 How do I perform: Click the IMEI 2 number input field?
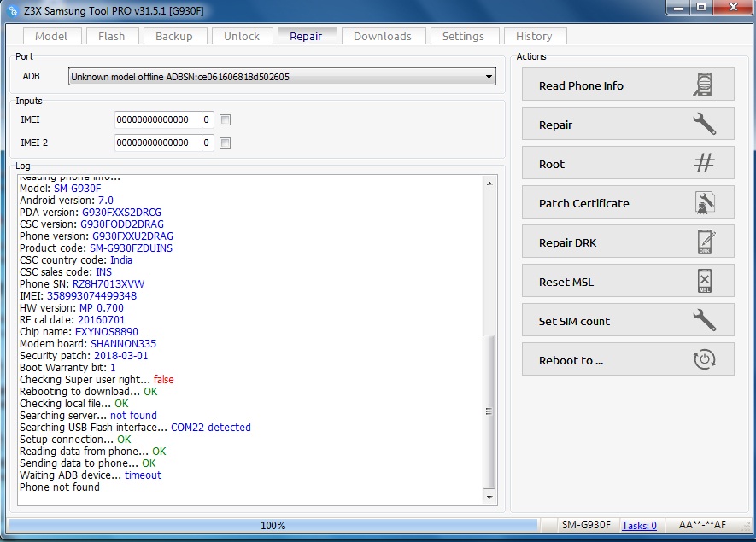158,143
